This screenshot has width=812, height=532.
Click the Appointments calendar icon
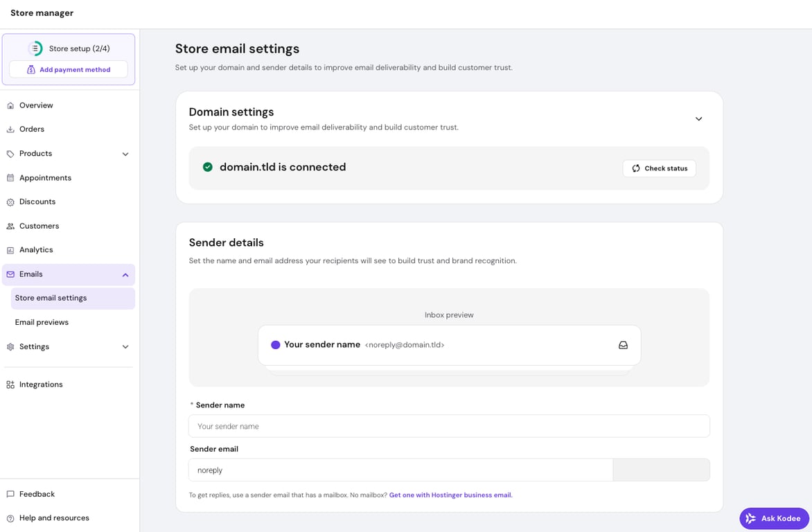click(10, 177)
